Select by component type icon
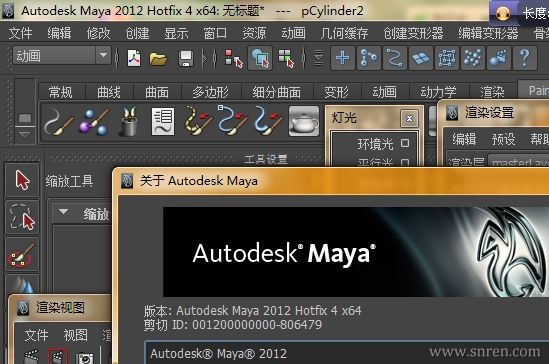The width and height of the screenshot is (549, 364). pyautogui.click(x=286, y=58)
